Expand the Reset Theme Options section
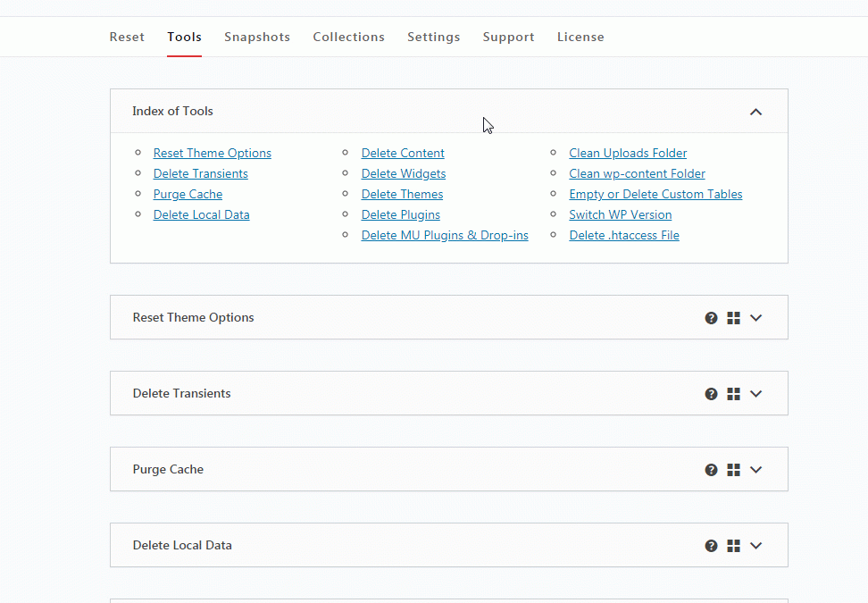 pos(755,318)
